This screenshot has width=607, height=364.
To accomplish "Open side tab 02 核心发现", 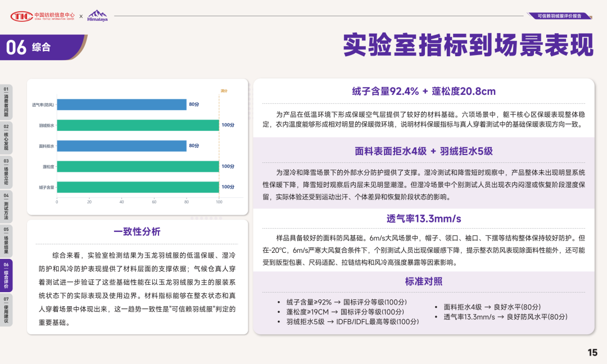I will click(6, 137).
